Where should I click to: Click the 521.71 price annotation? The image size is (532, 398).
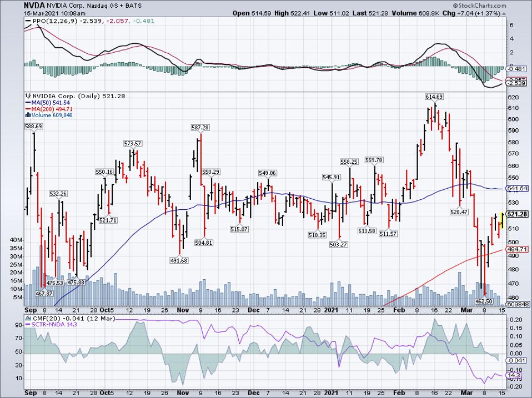[108, 220]
